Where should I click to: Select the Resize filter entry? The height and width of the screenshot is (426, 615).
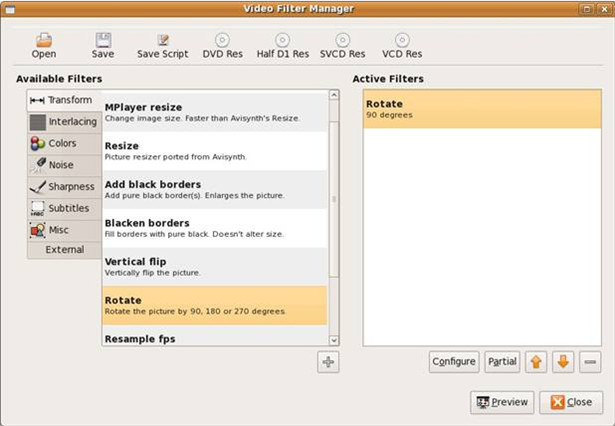215,151
